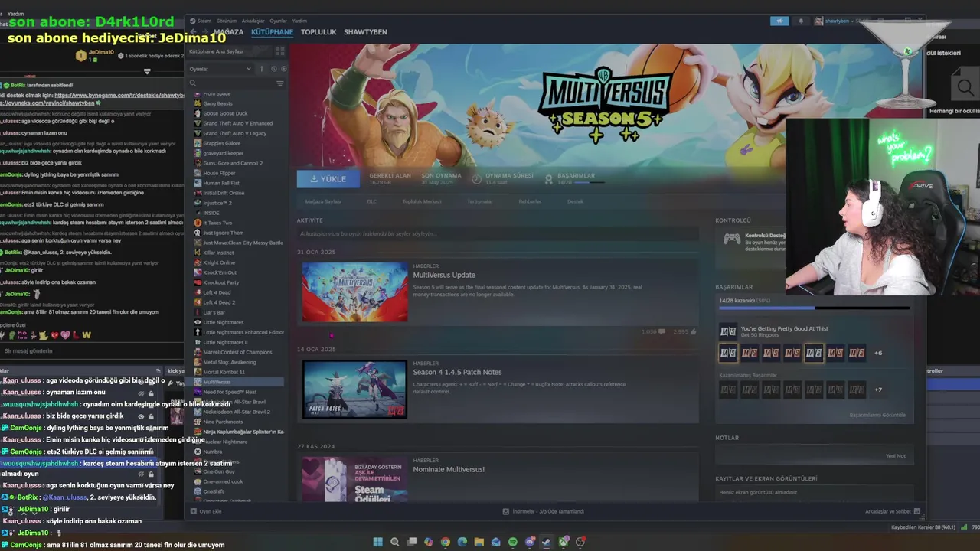
Task: Open the Oyunlar menu in the title bar
Action: coord(278,21)
